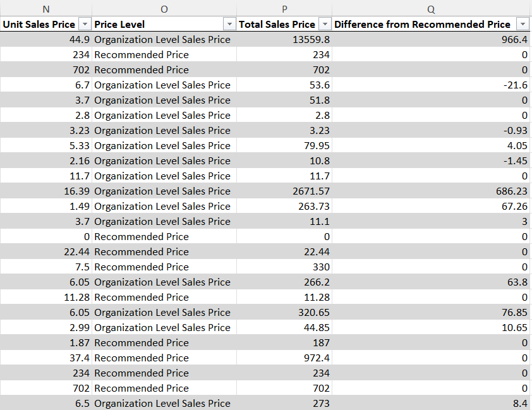
Task: Select the difference cell 10.65
Action: pos(431,328)
